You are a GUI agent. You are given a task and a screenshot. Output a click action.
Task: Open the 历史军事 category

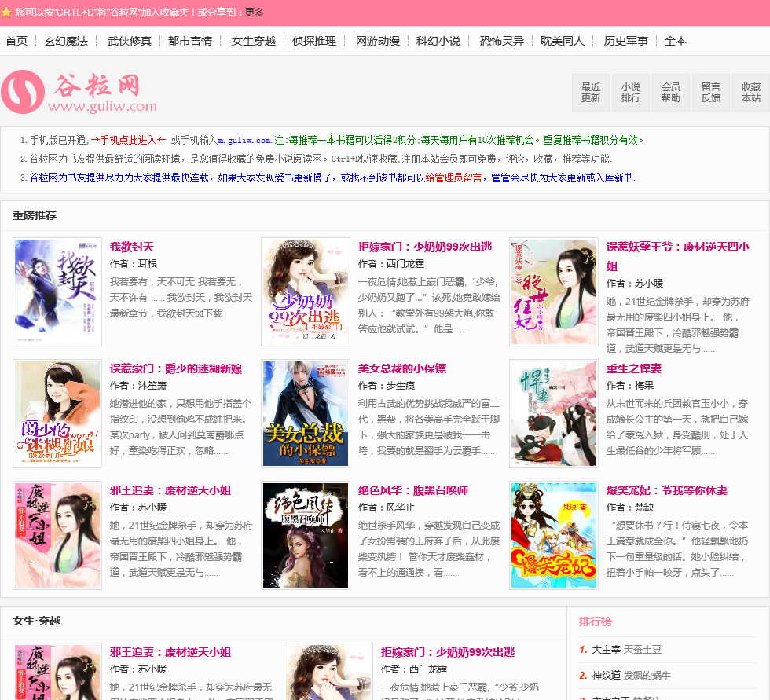pos(626,41)
